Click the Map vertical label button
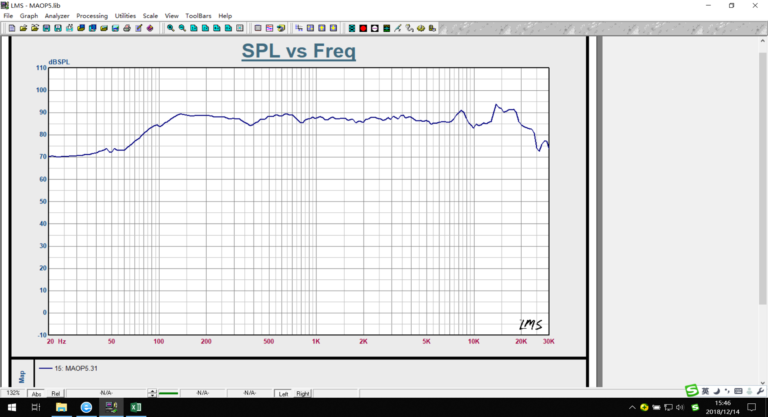The image size is (768, 417). [23, 376]
